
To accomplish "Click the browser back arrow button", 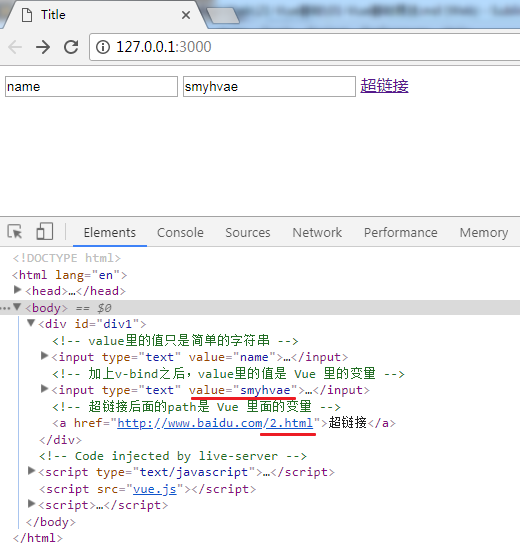I will tap(15, 47).
